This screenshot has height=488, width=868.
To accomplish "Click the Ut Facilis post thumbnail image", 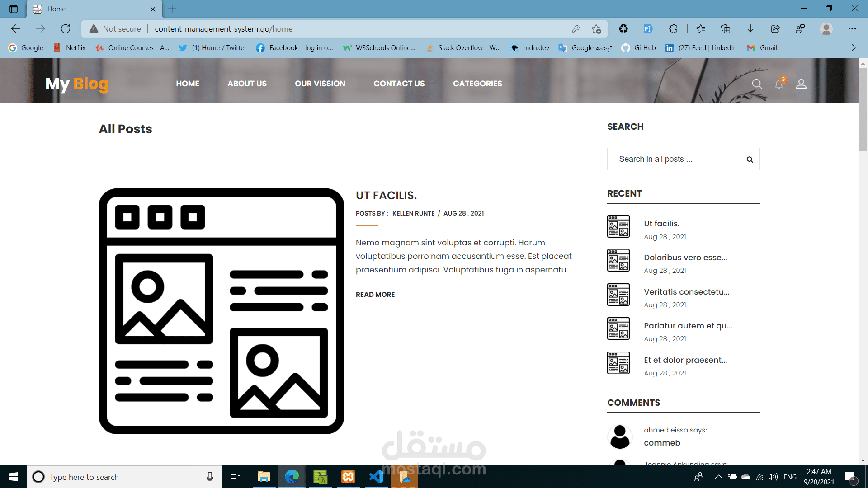I will 222,311.
